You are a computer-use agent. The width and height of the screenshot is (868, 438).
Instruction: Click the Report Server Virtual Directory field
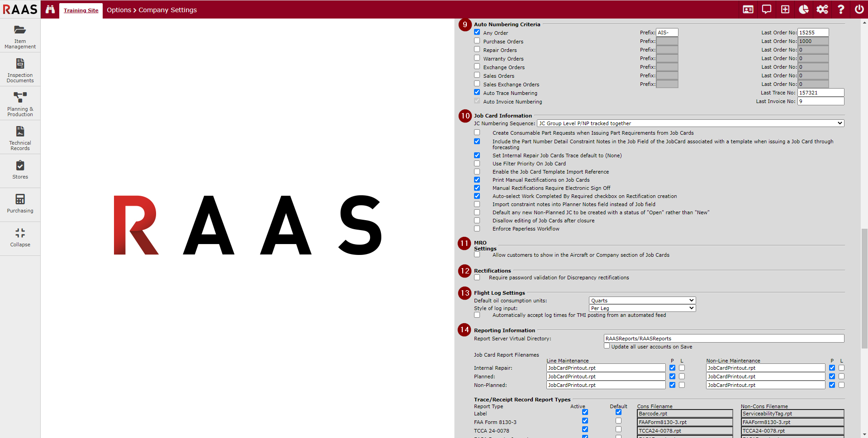(723, 339)
